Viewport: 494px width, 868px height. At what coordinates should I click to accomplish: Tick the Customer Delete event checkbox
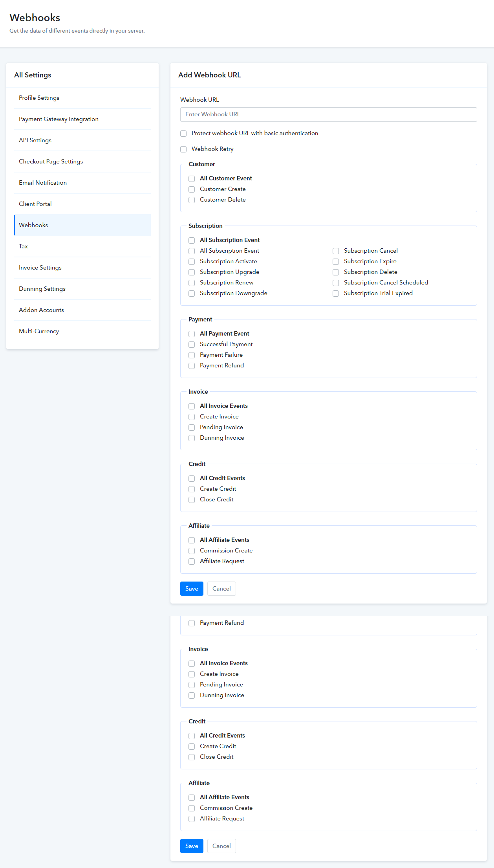click(x=192, y=200)
